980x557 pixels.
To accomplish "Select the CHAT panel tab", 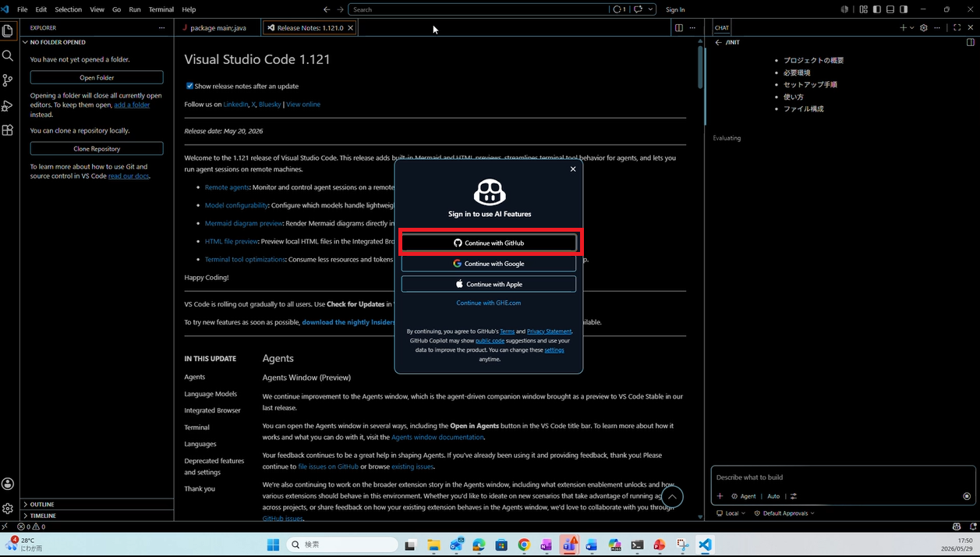I will point(722,27).
